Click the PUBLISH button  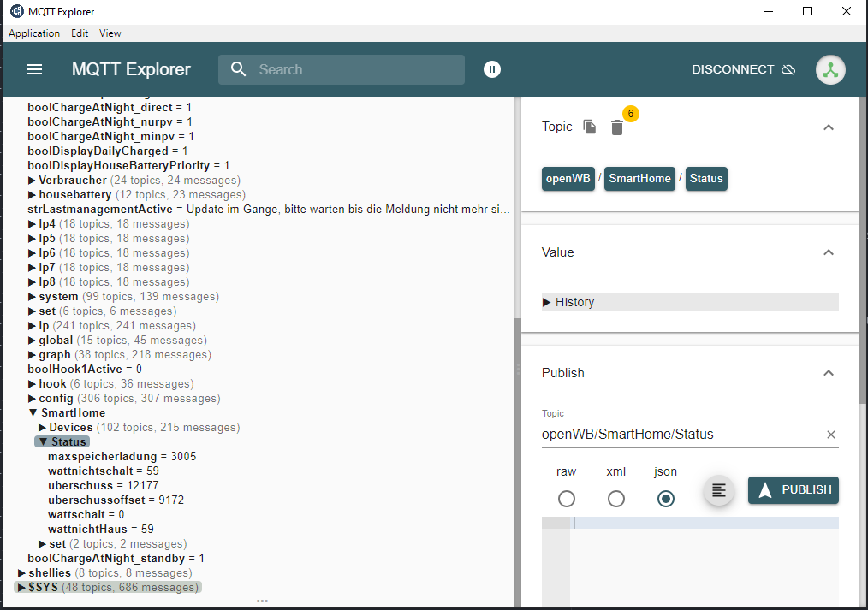tap(794, 490)
